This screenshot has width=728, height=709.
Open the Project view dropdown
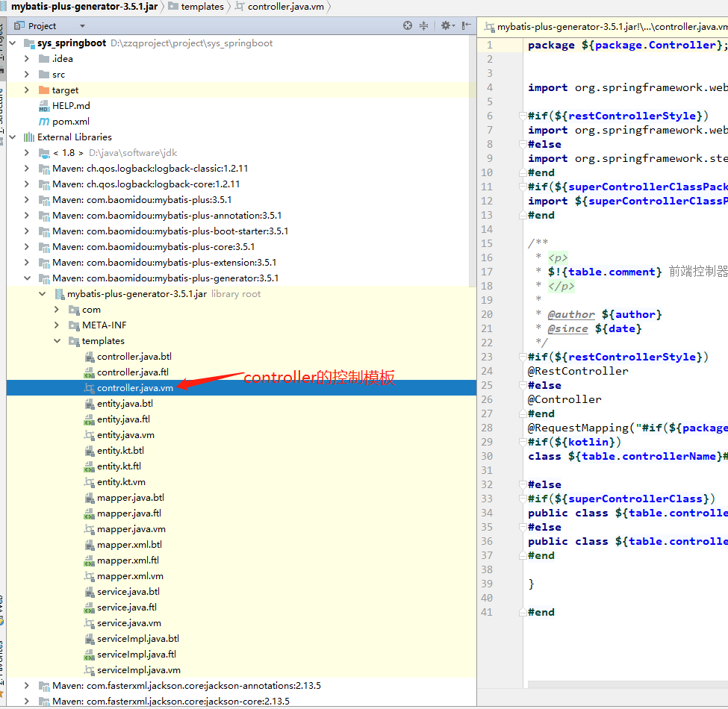pyautogui.click(x=82, y=26)
